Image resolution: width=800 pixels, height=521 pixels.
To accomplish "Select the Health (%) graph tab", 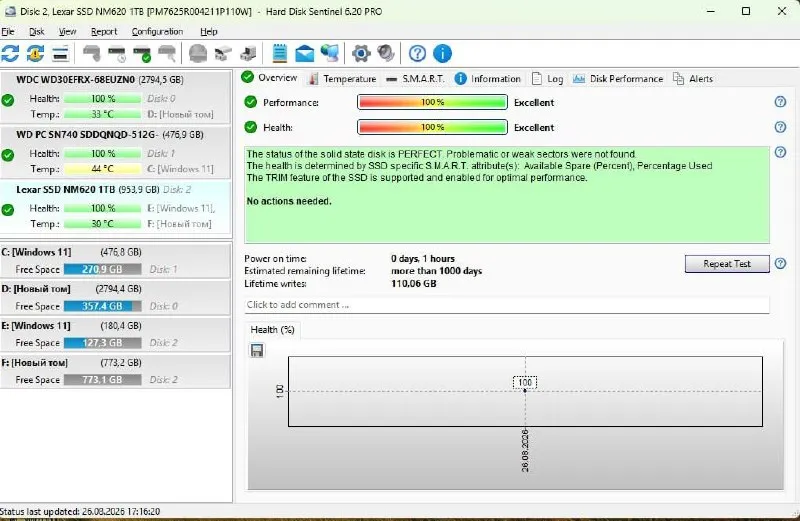I will tap(272, 330).
